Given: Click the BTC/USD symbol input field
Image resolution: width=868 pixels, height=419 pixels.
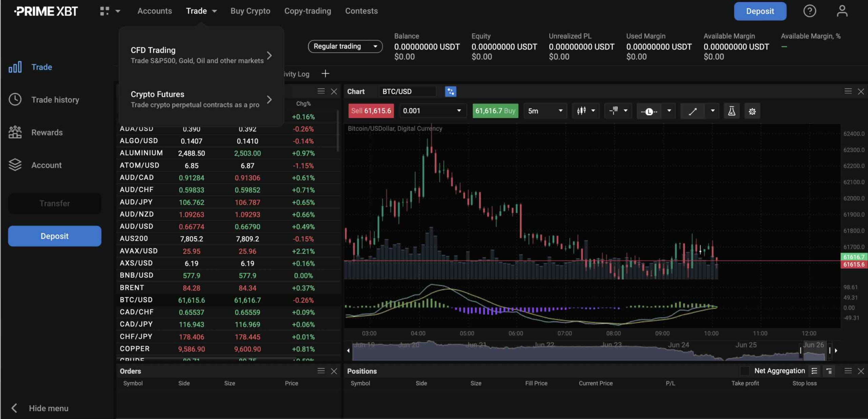Looking at the screenshot, I should 408,92.
